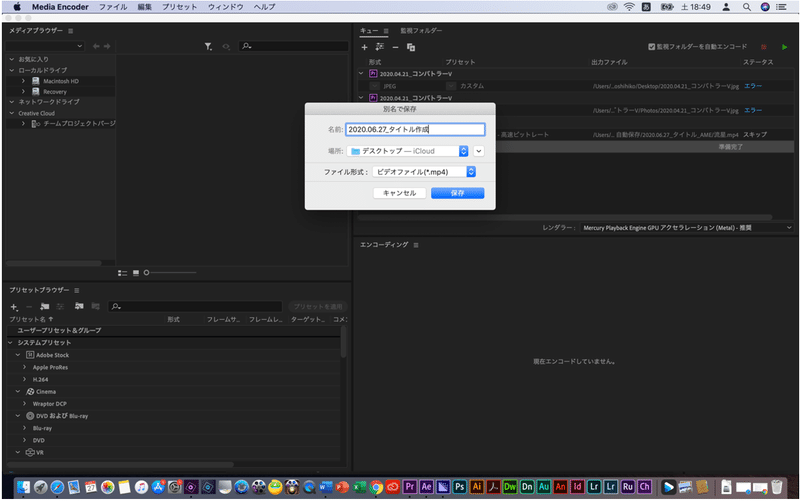Collapse the Adobe Stock preset group
This screenshot has width=800, height=501.
[x=18, y=355]
